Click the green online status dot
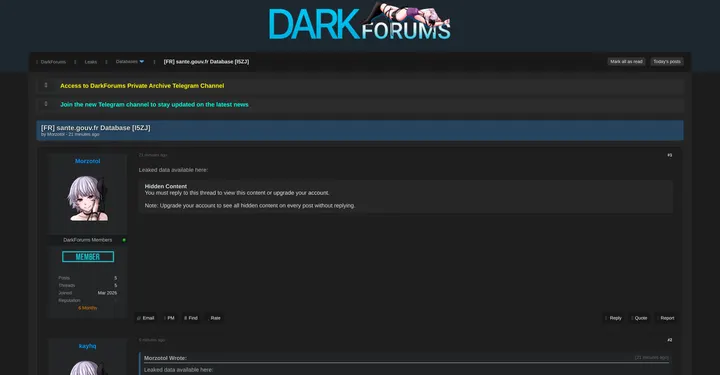Image resolution: width=720 pixels, height=375 pixels. (124, 240)
